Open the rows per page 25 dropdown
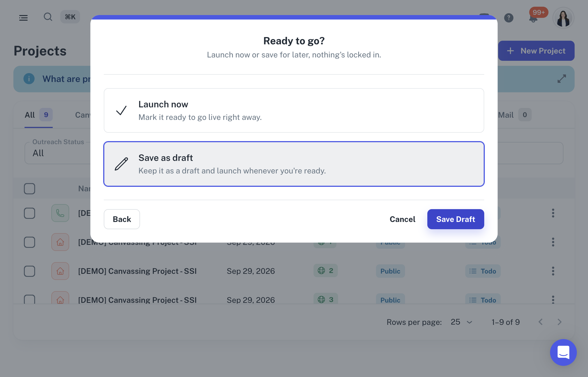Viewport: 588px width, 377px height. pyautogui.click(x=462, y=322)
